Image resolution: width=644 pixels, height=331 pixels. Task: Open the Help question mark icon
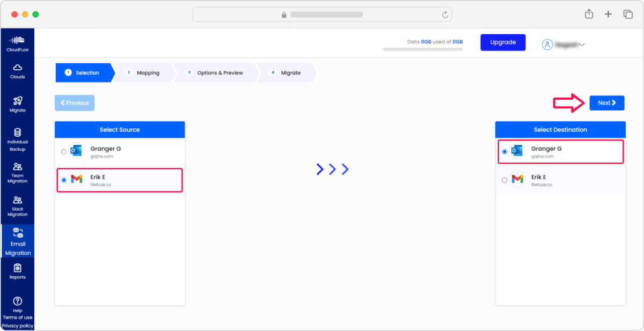pyautogui.click(x=17, y=301)
